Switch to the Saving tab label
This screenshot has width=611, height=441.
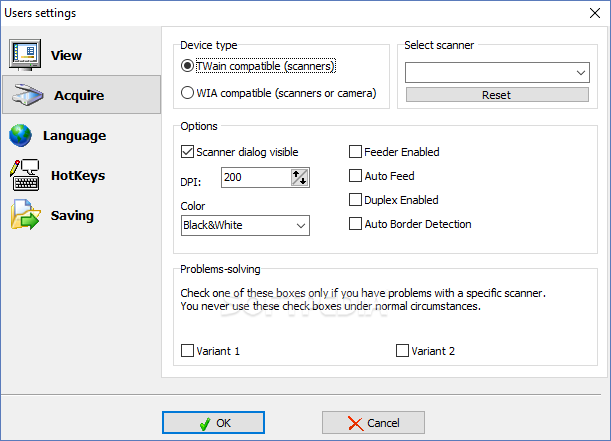click(x=72, y=215)
